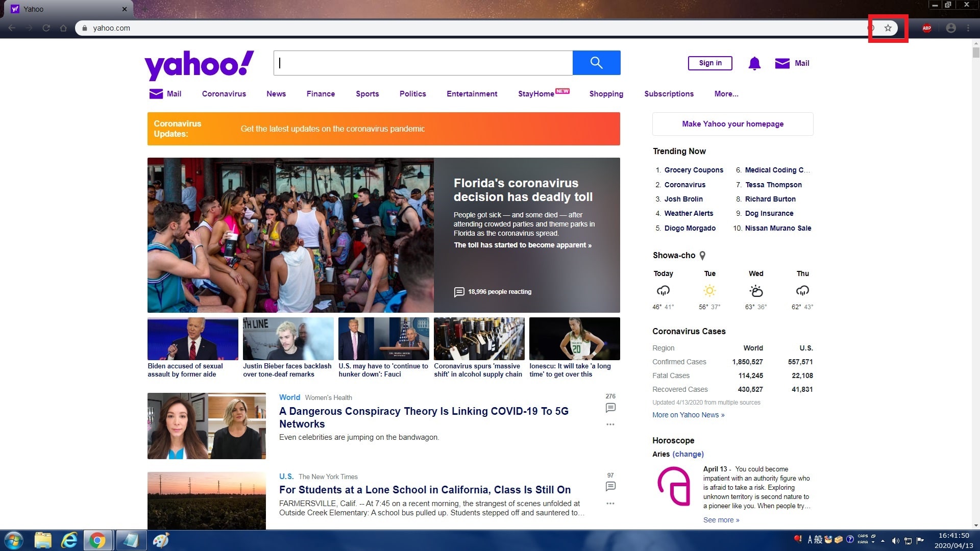Click the bookmark star icon
This screenshot has width=980, height=551.
[x=888, y=28]
